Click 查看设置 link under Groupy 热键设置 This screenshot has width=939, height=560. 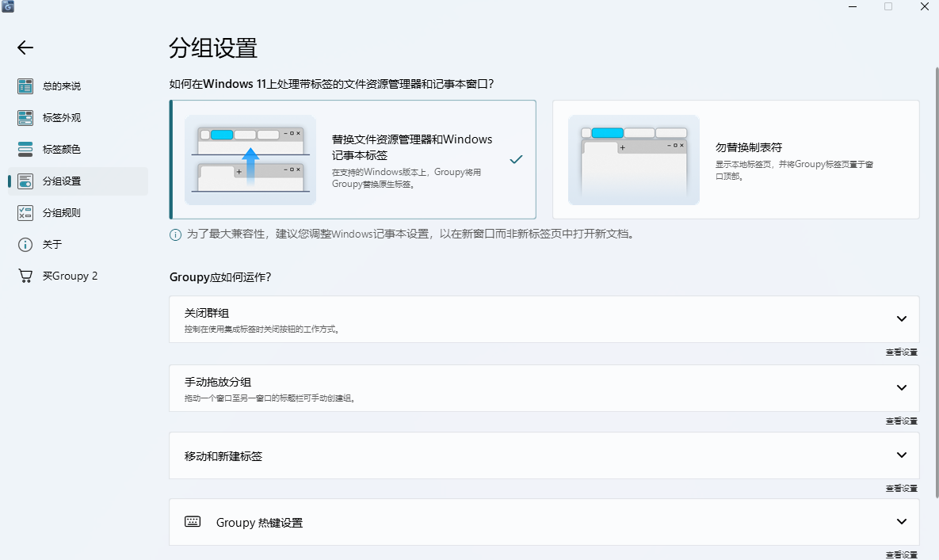pos(901,555)
